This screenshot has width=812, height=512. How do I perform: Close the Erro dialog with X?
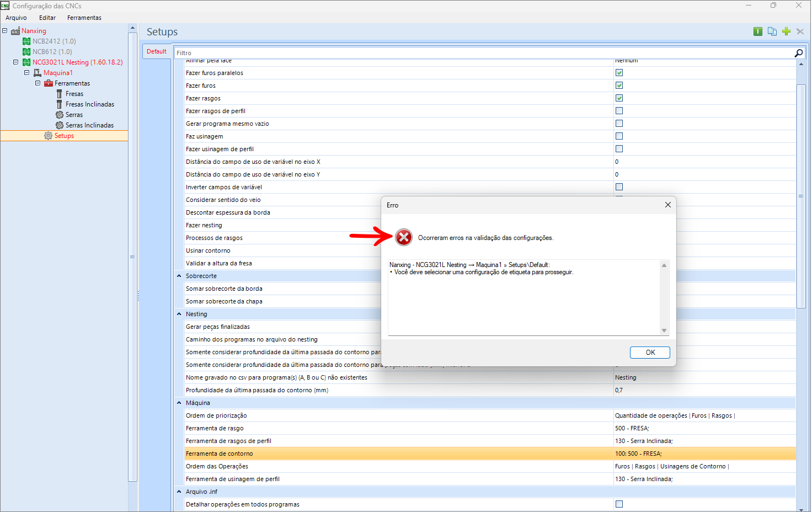pyautogui.click(x=668, y=205)
